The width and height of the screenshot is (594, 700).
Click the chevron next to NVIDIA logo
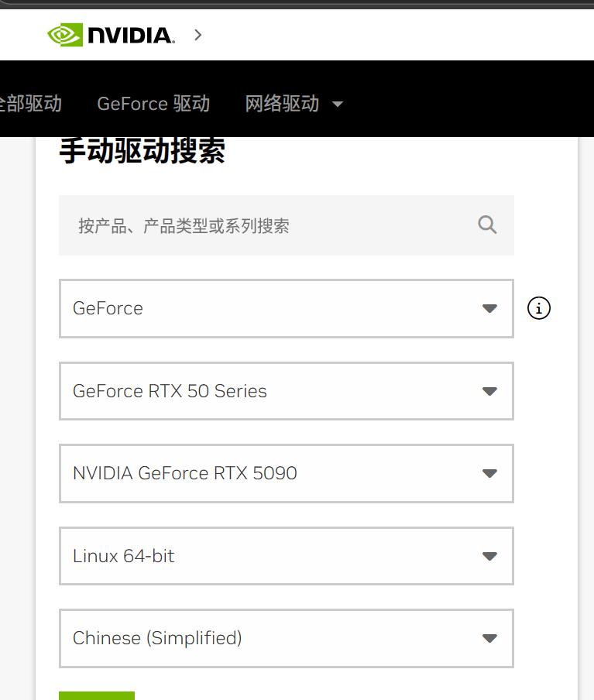tap(197, 35)
